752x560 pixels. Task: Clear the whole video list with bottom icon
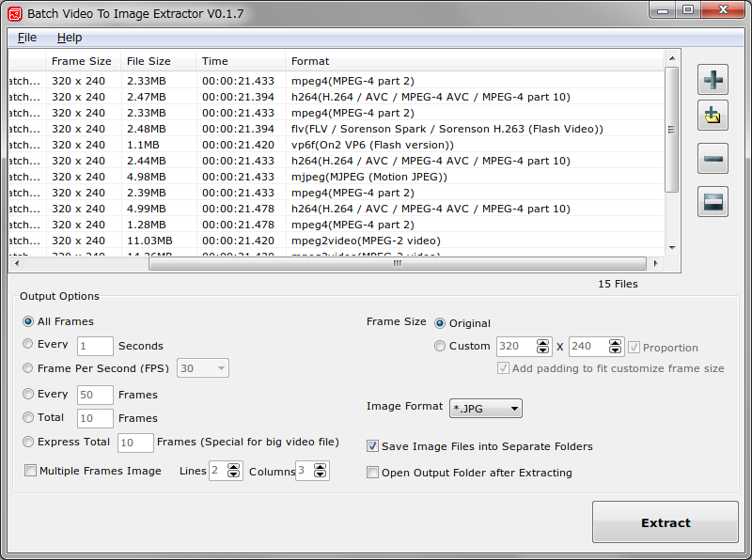[713, 201]
